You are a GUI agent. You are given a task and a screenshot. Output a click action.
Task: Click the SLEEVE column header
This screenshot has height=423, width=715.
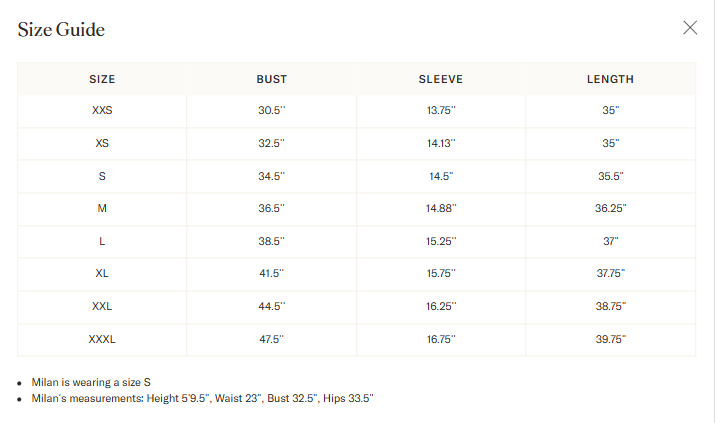pyautogui.click(x=441, y=79)
